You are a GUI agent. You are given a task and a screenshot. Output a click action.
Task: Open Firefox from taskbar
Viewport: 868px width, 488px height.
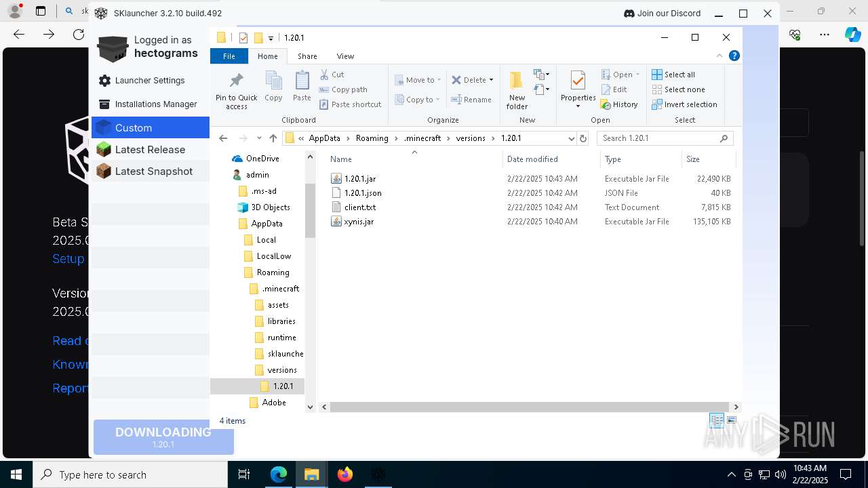point(345,474)
